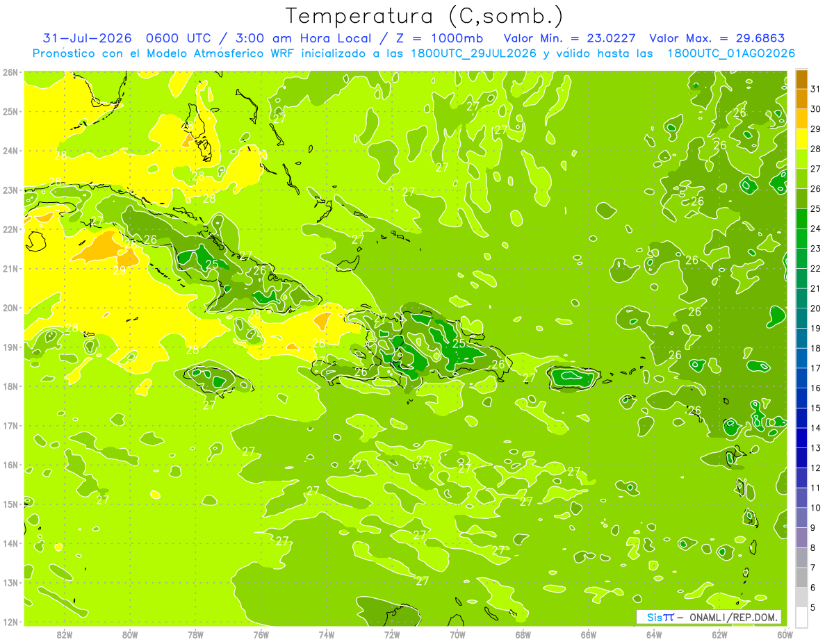Click color scale label "20"
This screenshot has height=644, width=834.
coord(816,308)
